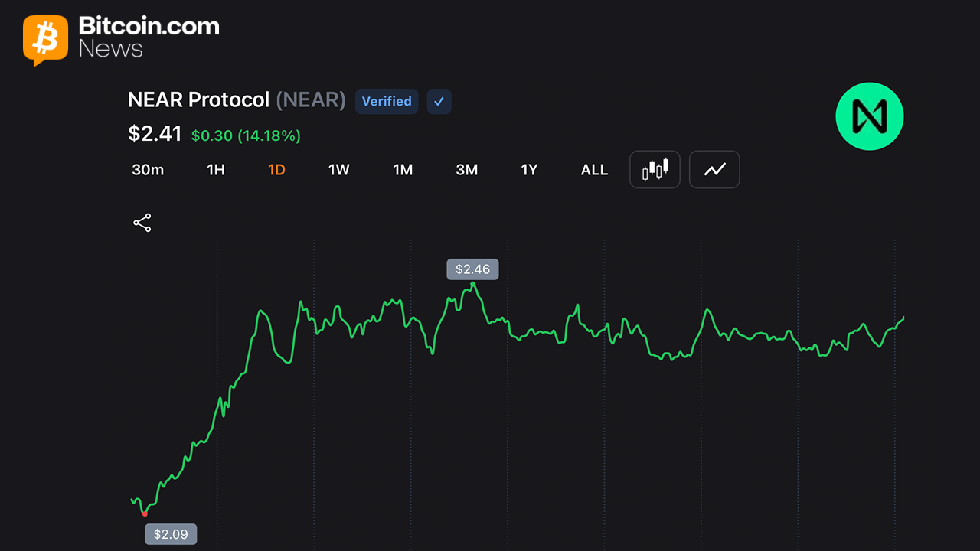Click the green NEAR Protocol coin logo
The height and width of the screenshot is (551, 980).
click(x=870, y=116)
